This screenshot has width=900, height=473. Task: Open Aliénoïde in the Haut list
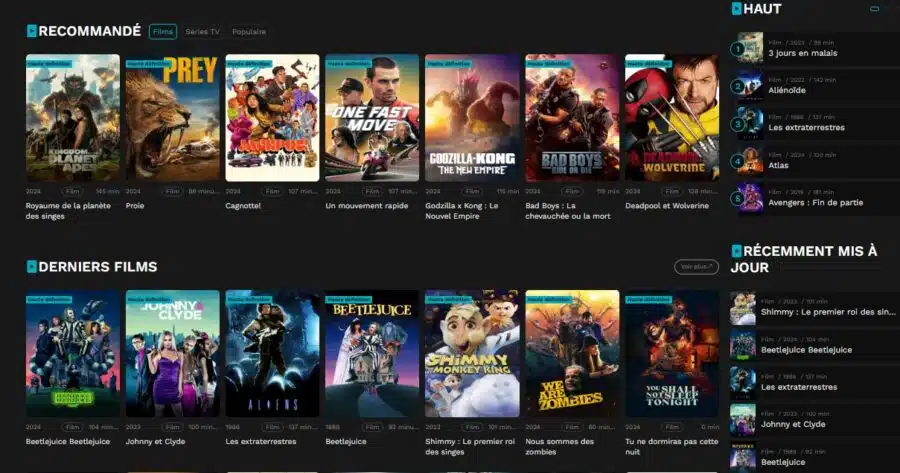[x=787, y=90]
